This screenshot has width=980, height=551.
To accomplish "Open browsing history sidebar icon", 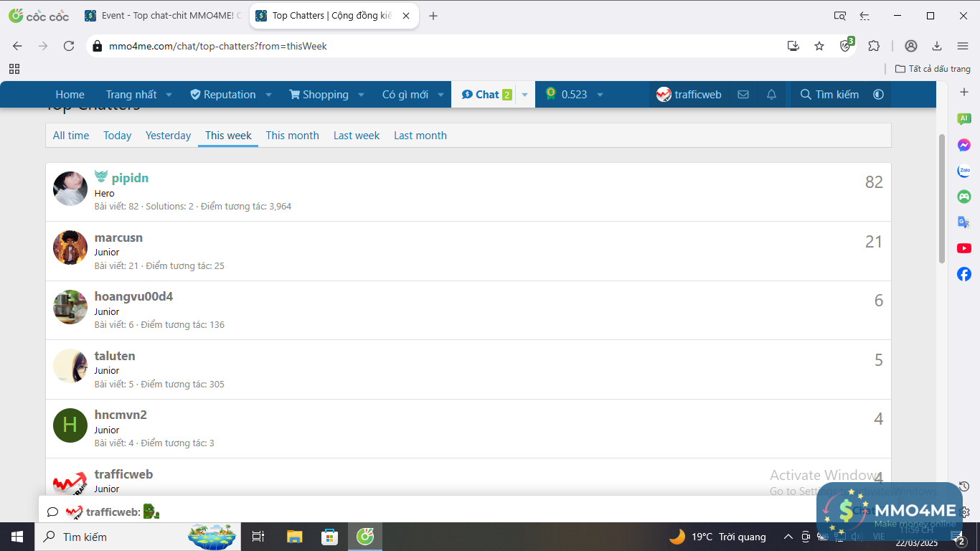I will pyautogui.click(x=964, y=486).
